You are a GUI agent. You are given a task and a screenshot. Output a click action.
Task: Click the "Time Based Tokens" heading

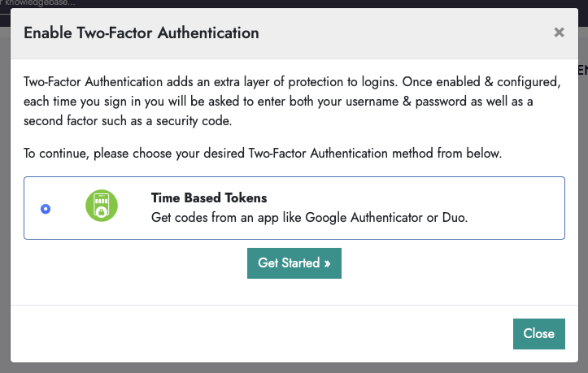(x=209, y=198)
